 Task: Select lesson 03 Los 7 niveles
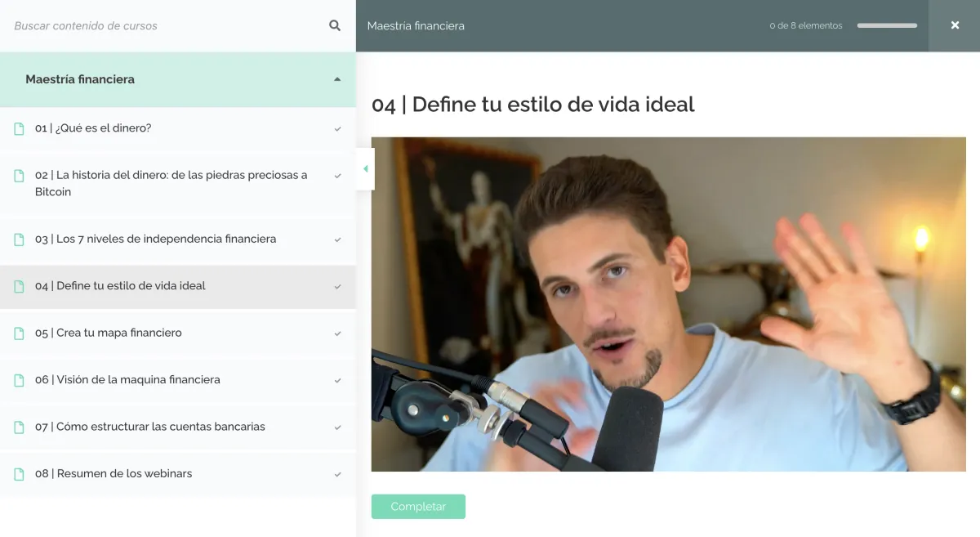178,239
